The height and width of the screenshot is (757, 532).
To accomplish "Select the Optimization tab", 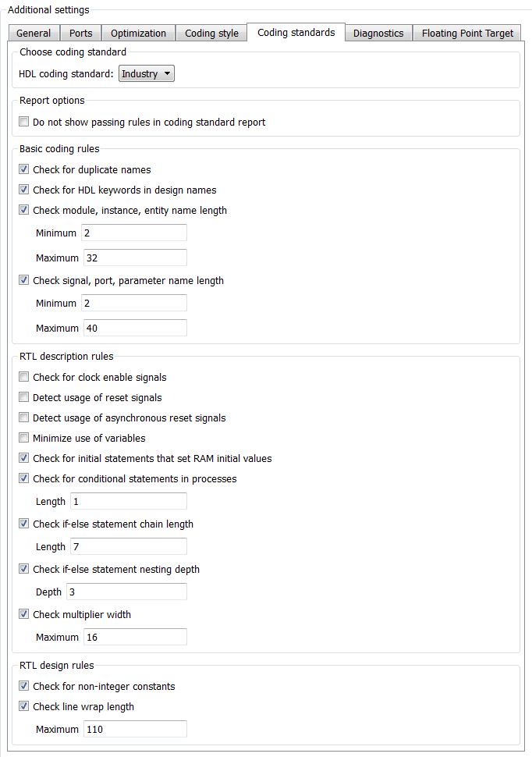I will [x=138, y=34].
